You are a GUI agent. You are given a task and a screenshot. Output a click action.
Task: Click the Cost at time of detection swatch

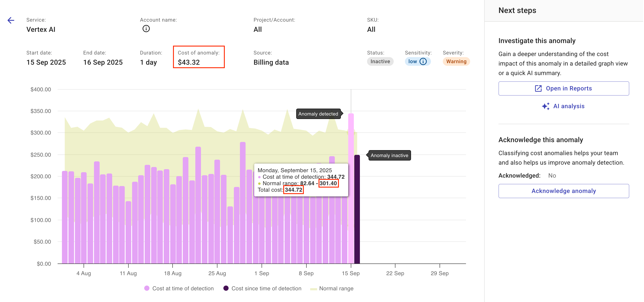[147, 288]
